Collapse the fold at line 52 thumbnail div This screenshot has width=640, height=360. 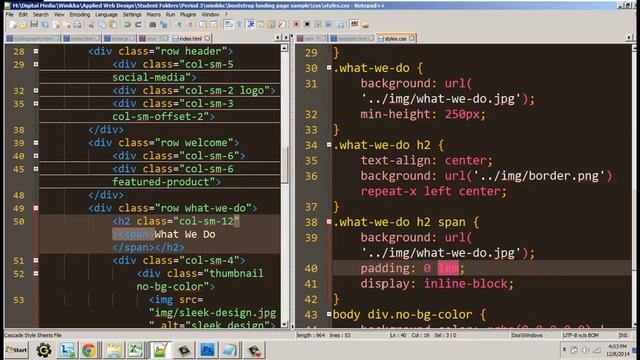pyautogui.click(x=36, y=273)
